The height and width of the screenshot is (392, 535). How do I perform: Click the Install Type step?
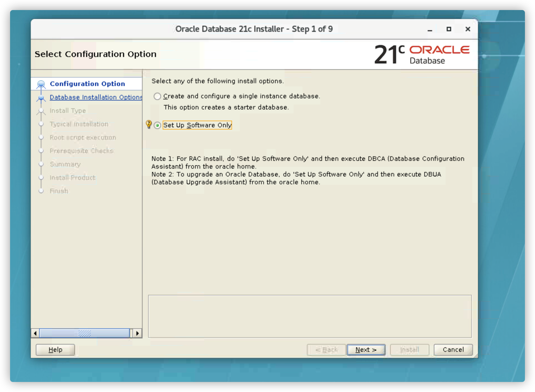click(x=68, y=111)
